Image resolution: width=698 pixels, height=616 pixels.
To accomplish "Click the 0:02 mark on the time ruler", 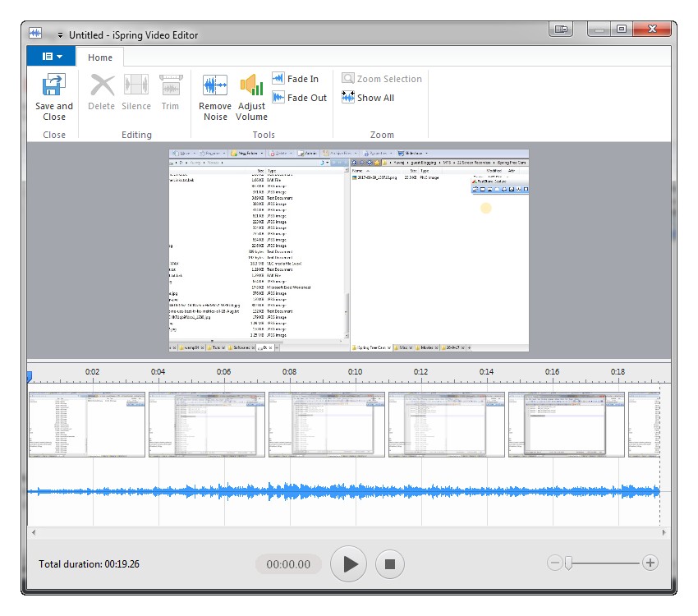I will 93,371.
